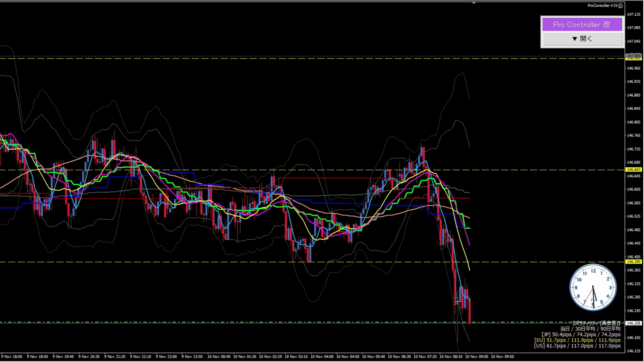Image resolution: width=644 pixels, height=362 pixels.
Task: Select the 146.390 yellow price label
Action: [x=634, y=262]
